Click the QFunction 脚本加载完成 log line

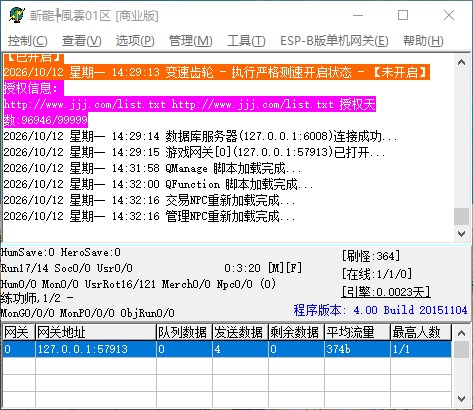[x=158, y=184]
